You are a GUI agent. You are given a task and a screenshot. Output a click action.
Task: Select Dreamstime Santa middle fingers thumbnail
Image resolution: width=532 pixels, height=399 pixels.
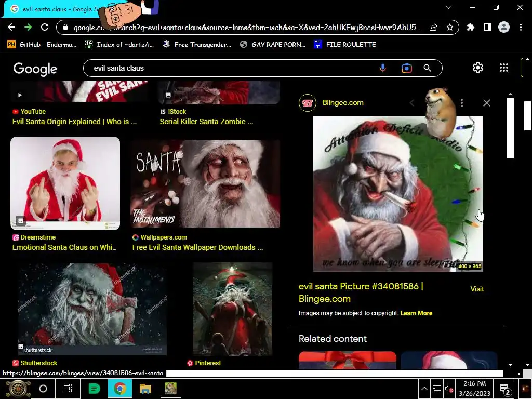tap(65, 183)
